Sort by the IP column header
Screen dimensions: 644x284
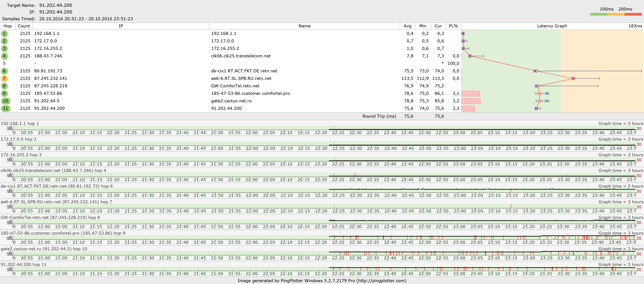point(121,26)
